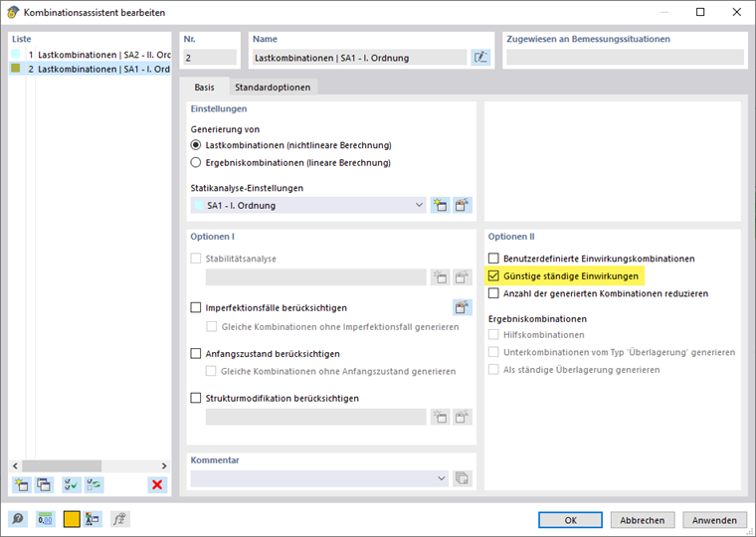Viewport: 756px width, 537px height.
Task: Enable Imperfektionsfälle berücksichtigen checkbox
Action: pyautogui.click(x=195, y=307)
